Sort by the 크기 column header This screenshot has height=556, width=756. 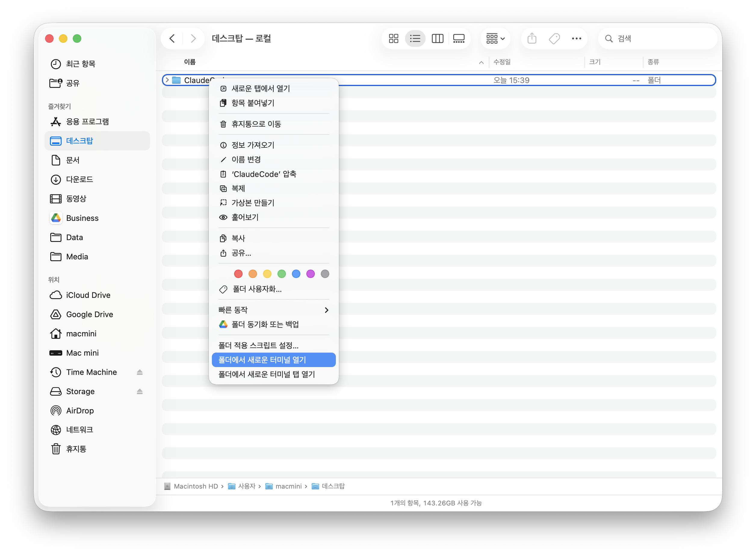pos(595,62)
